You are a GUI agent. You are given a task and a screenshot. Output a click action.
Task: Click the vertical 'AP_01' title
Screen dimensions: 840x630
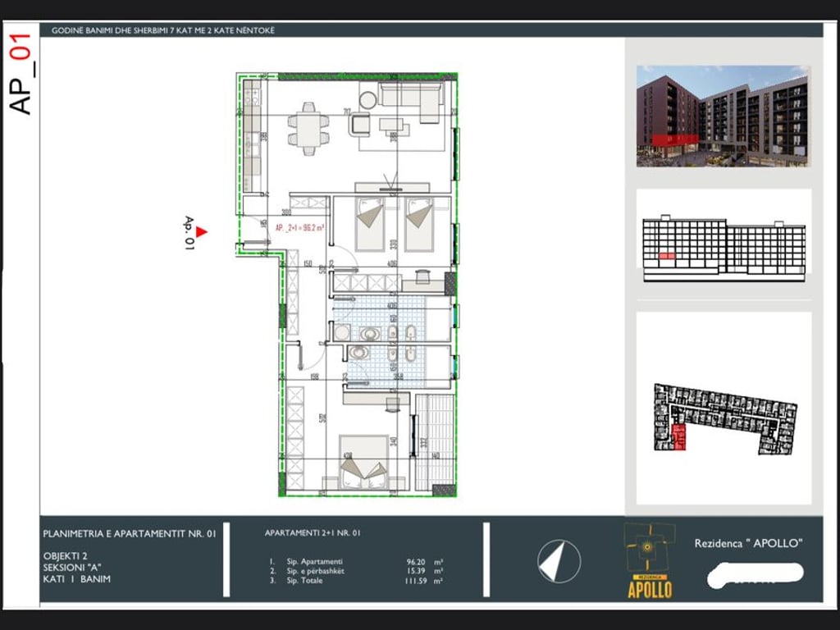(x=21, y=74)
